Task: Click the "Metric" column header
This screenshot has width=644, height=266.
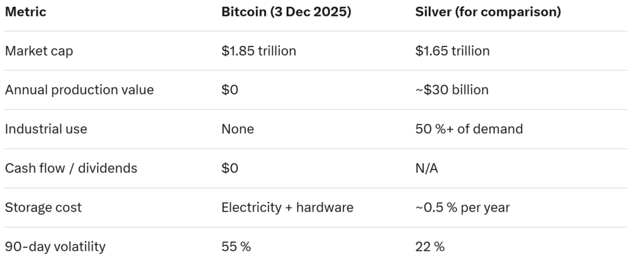Action: [x=25, y=12]
